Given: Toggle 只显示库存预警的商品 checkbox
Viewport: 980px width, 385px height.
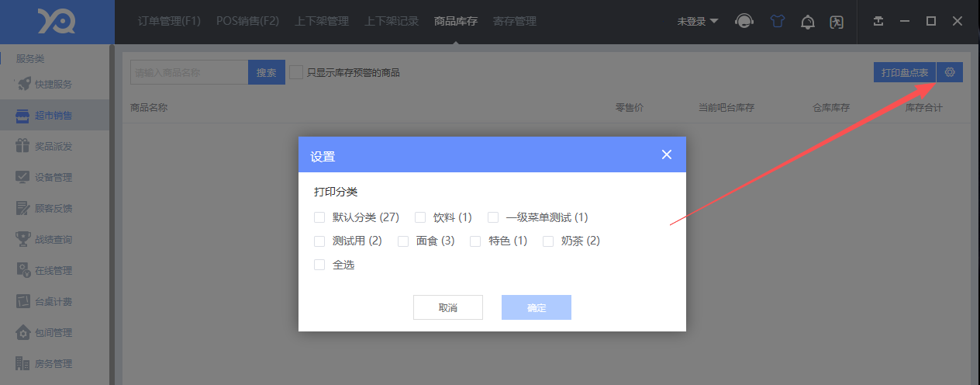Looking at the screenshot, I should [x=296, y=72].
